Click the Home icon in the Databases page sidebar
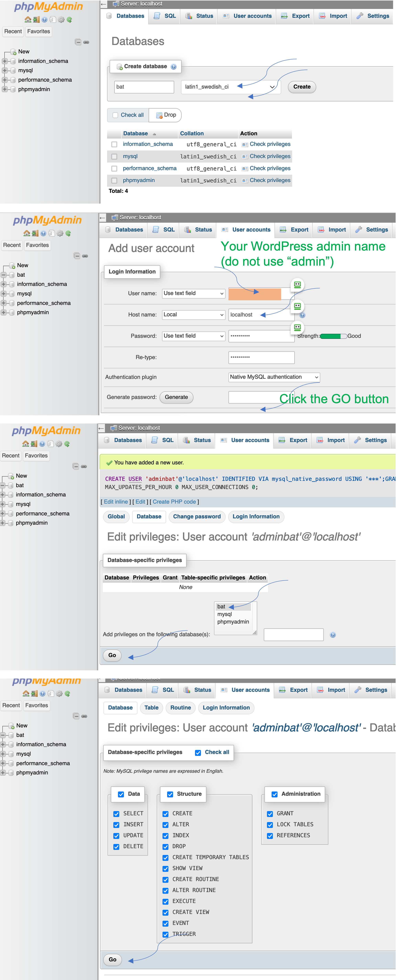 click(x=28, y=20)
